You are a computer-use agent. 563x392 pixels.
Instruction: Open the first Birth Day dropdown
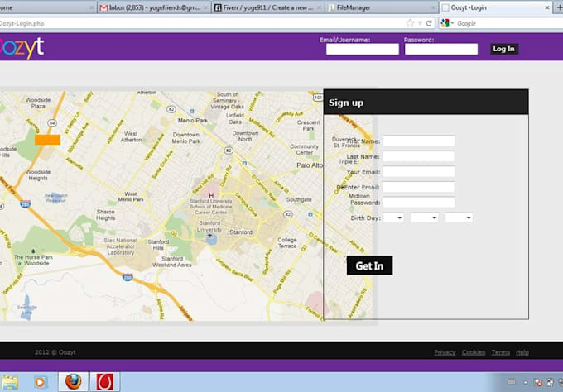point(393,218)
